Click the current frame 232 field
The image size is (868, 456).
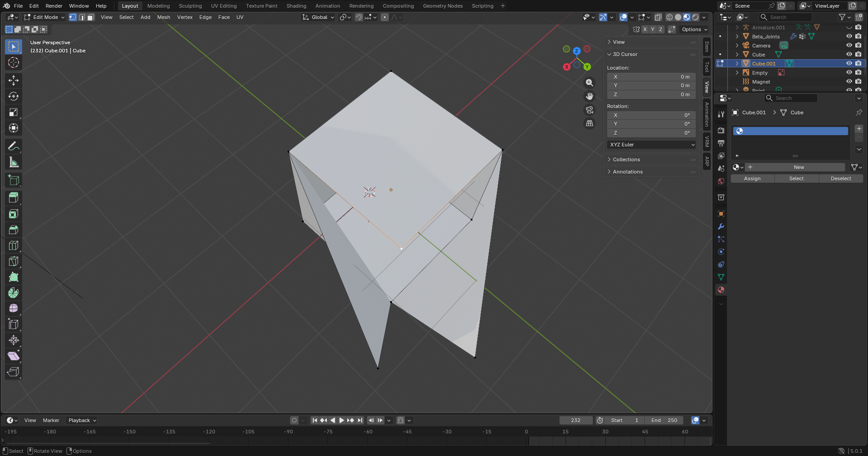(576, 420)
